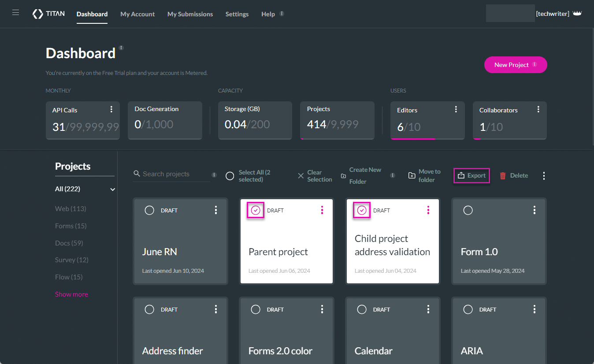Deselect the Parent project checkbox
The image size is (594, 364).
255,210
